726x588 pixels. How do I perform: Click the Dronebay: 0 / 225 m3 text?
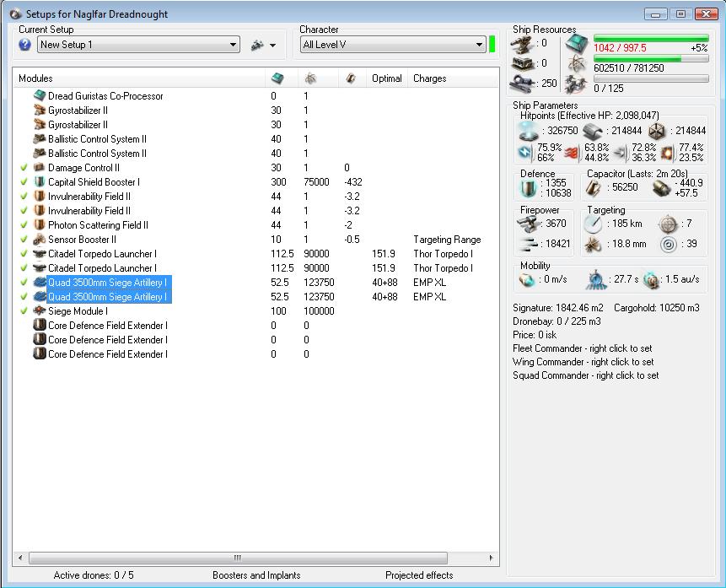click(557, 321)
